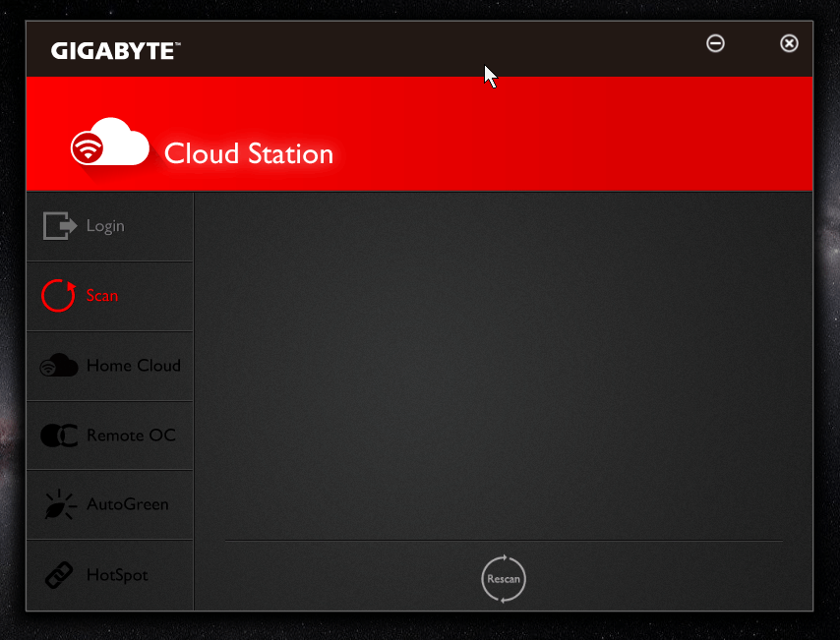Viewport: 840px width, 640px height.
Task: Click the HotSpot chain link icon
Action: pos(59,575)
